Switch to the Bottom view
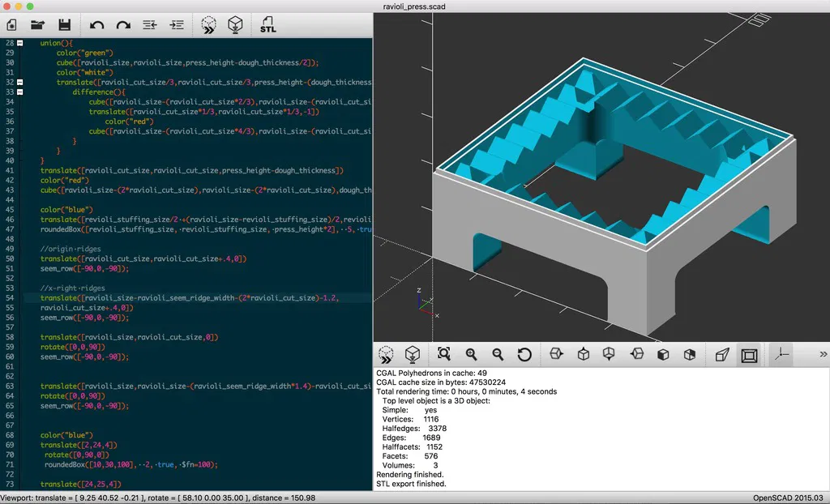 click(610, 353)
